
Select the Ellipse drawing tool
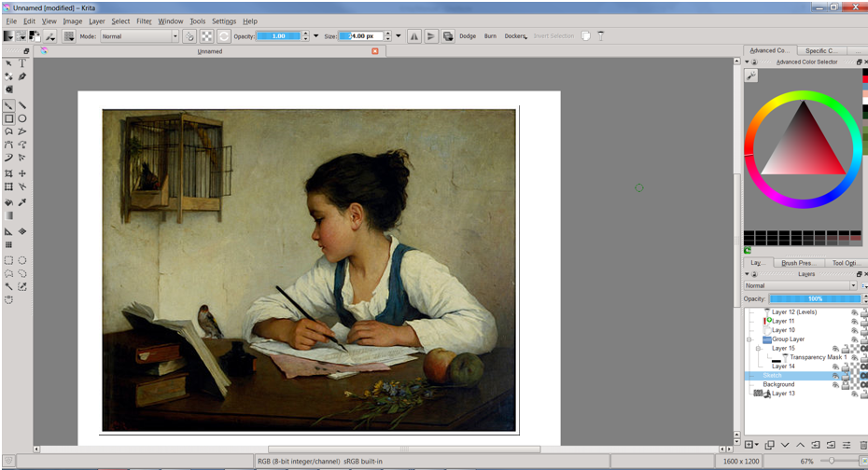pos(22,118)
